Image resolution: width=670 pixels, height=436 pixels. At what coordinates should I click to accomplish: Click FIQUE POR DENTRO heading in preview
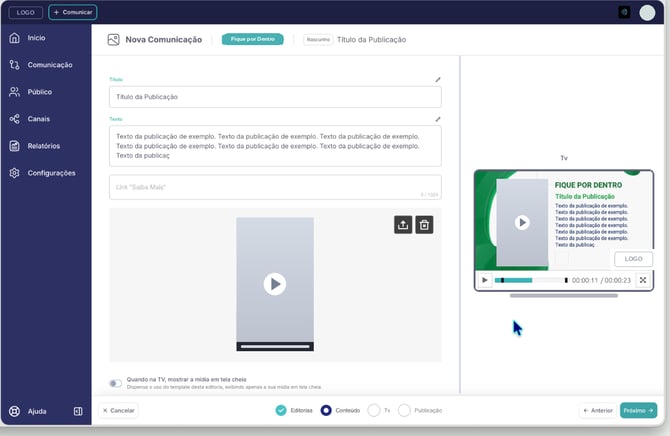[x=588, y=185]
